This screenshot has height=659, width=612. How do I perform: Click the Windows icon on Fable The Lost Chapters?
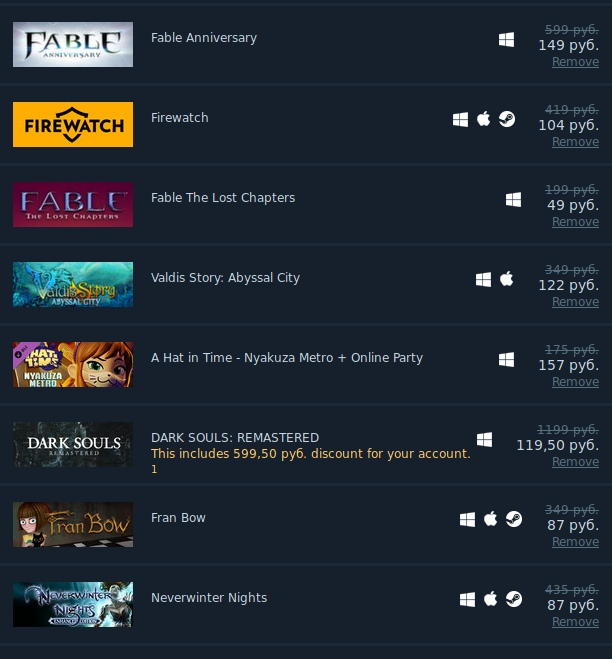513,200
